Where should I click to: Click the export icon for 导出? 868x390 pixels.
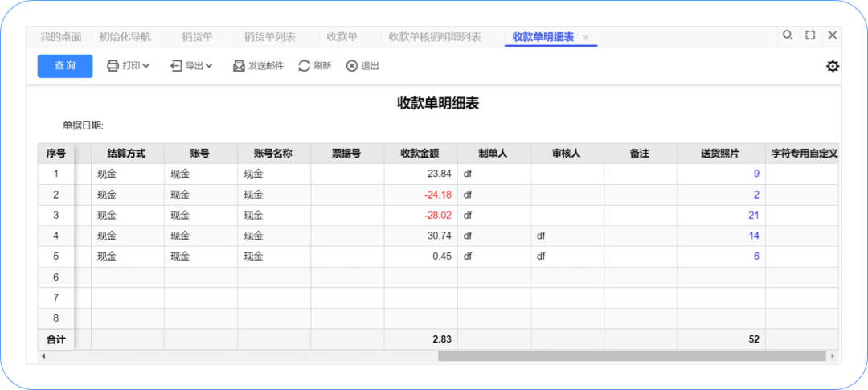tap(176, 66)
